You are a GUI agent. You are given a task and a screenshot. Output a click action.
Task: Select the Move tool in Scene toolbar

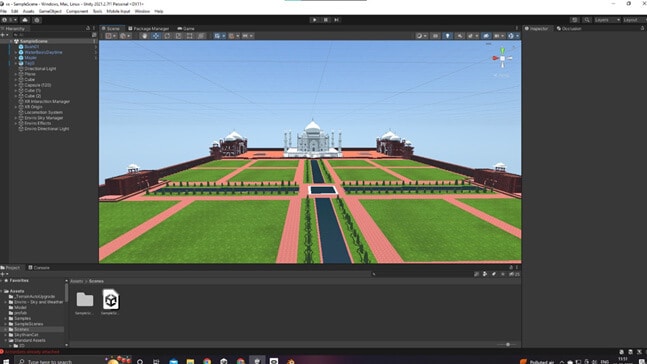tap(156, 36)
